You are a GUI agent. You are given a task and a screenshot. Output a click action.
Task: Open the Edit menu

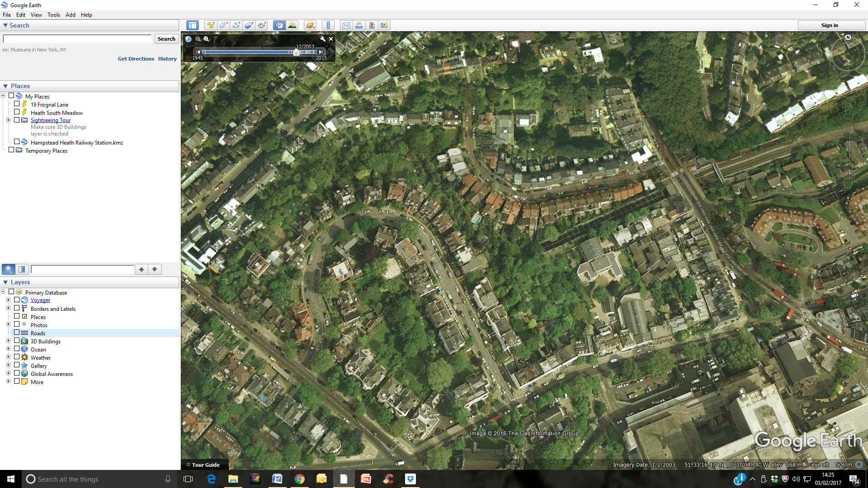coord(21,14)
